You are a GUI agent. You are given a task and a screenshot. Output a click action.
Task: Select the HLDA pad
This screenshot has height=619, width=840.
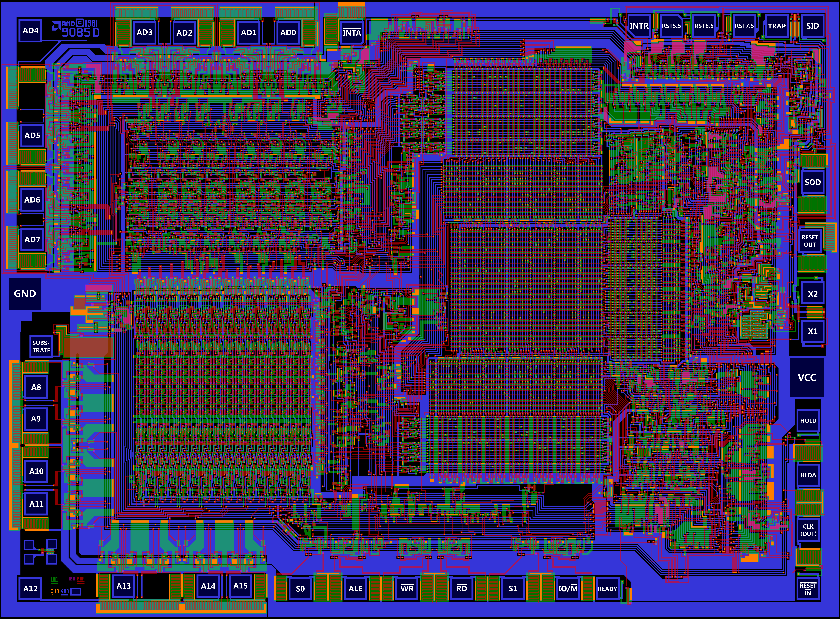(808, 475)
